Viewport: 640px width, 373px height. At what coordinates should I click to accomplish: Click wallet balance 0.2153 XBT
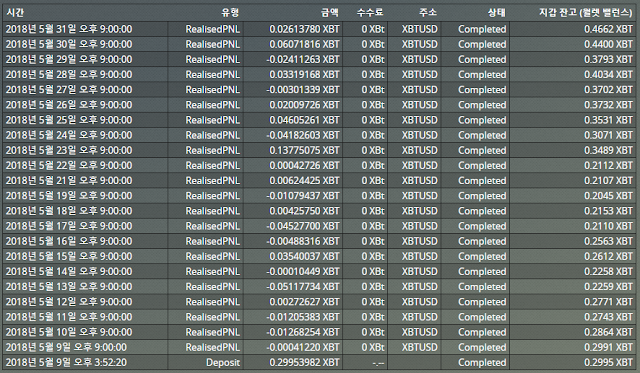609,211
